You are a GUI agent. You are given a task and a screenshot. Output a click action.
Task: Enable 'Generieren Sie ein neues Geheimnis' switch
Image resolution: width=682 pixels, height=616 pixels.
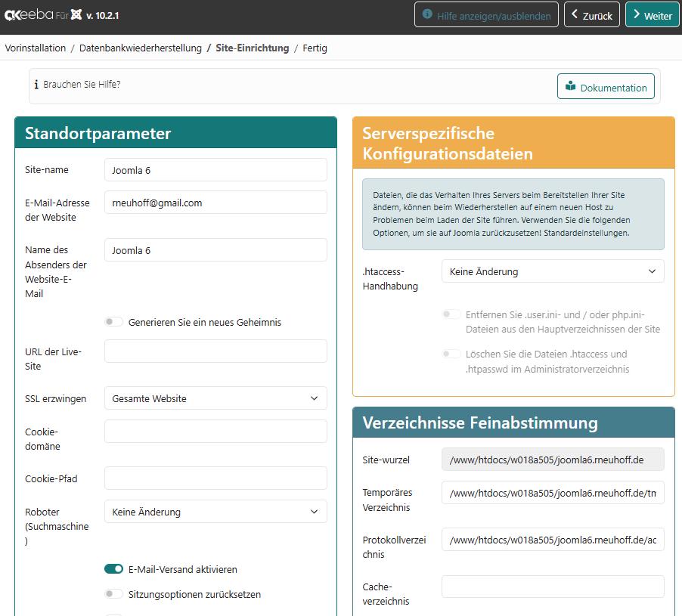113,322
